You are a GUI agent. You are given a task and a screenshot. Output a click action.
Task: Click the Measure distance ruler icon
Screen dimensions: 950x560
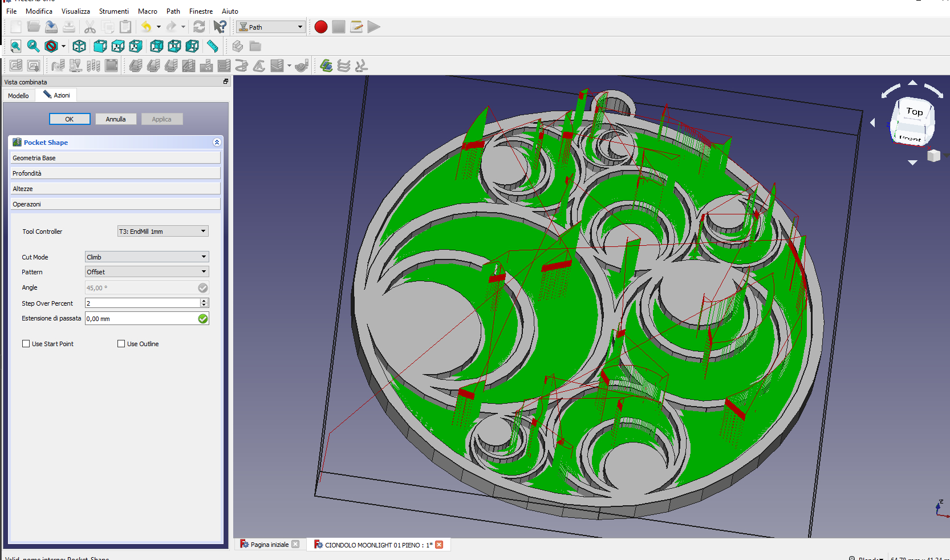tap(212, 46)
